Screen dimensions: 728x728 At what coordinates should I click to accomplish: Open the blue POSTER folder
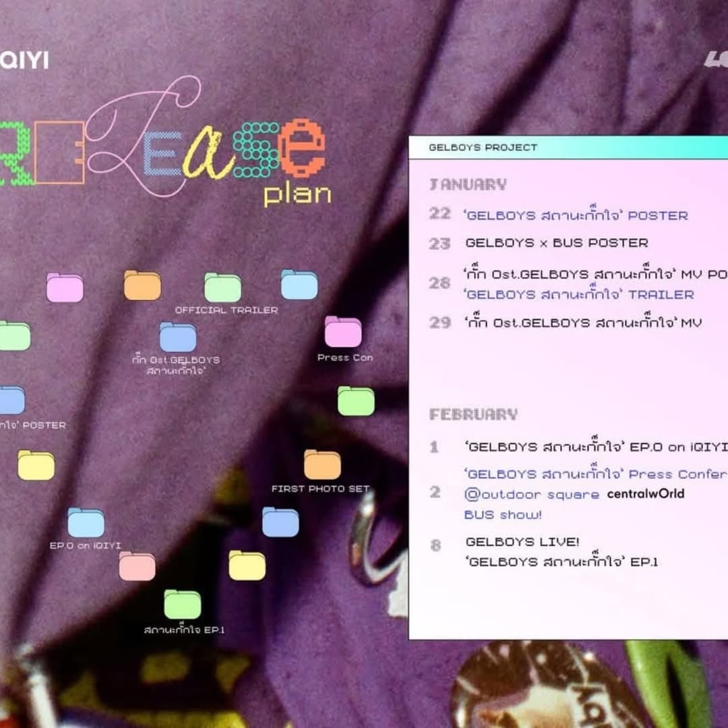coord(11,400)
